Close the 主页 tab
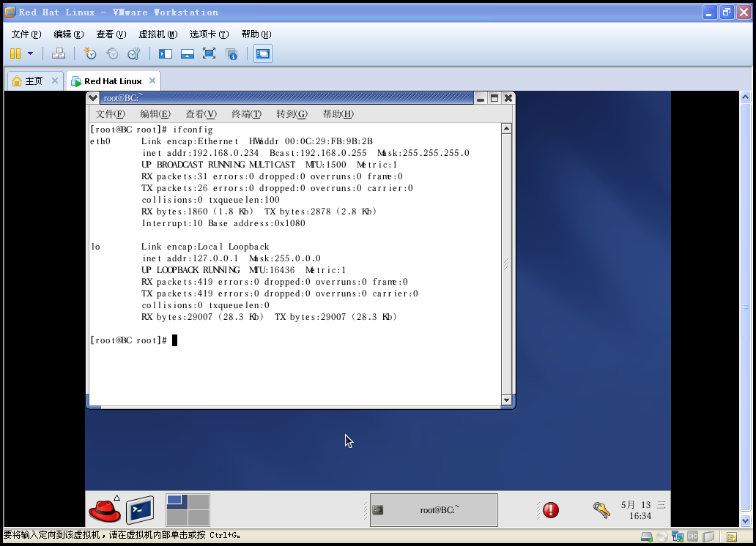 tap(55, 81)
